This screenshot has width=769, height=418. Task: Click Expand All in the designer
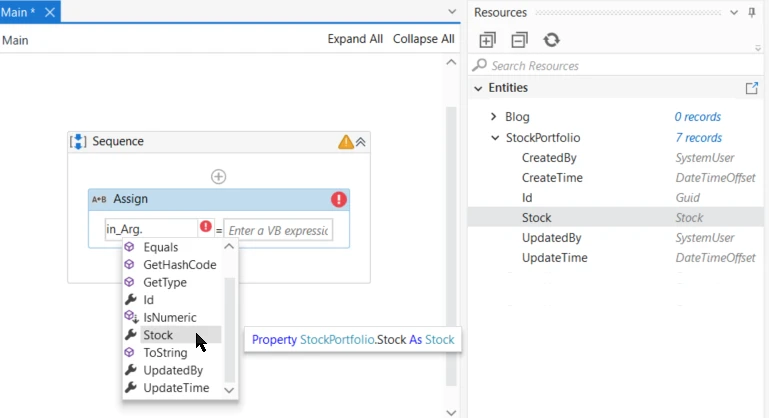click(355, 39)
